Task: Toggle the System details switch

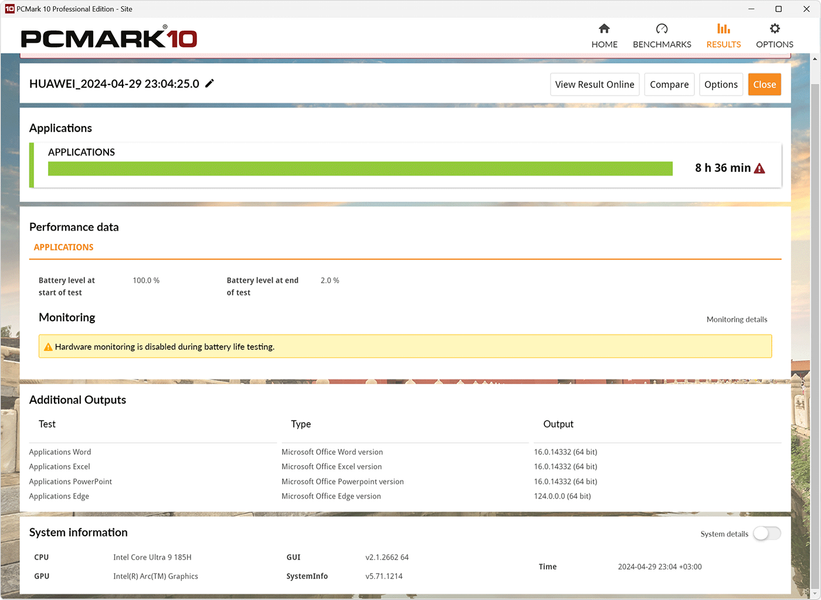Action: (767, 534)
